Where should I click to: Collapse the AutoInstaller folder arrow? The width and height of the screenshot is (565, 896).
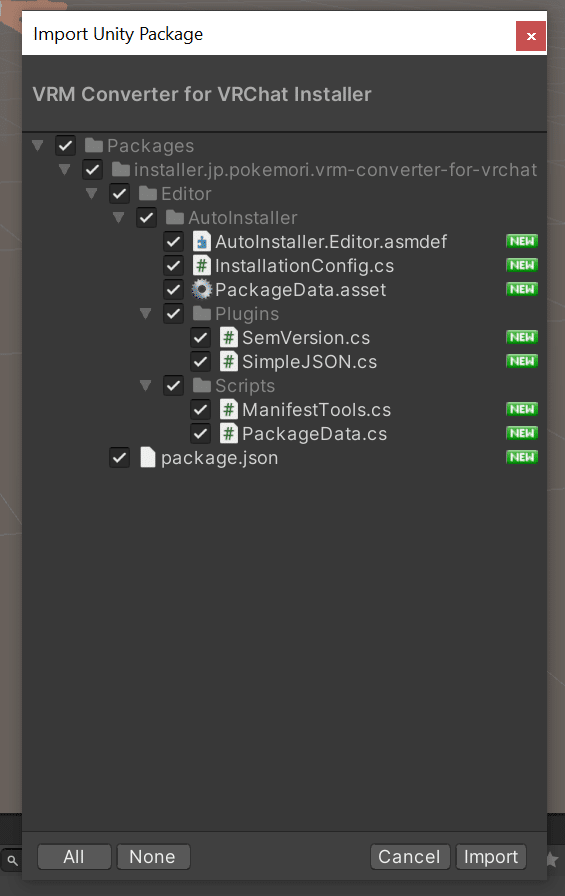(x=119, y=218)
